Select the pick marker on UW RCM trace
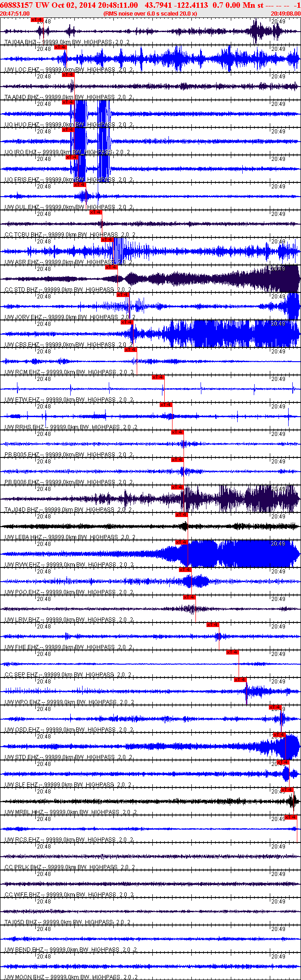301x980 pixels. point(131,350)
